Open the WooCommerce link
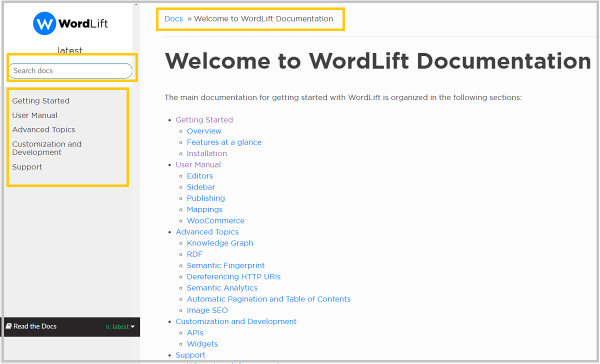Viewport: 600px width, 364px height. pyautogui.click(x=215, y=220)
